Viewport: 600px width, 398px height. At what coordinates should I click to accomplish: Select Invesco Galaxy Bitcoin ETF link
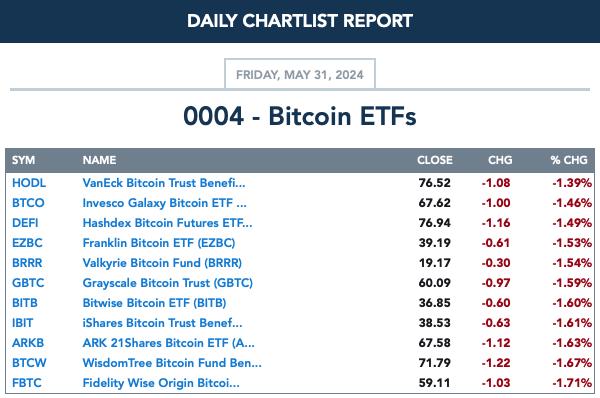[165, 203]
